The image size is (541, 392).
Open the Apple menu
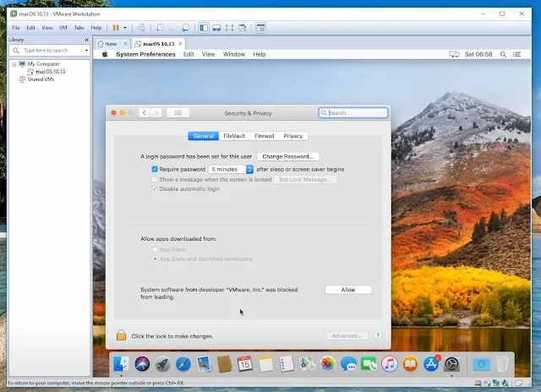point(105,54)
